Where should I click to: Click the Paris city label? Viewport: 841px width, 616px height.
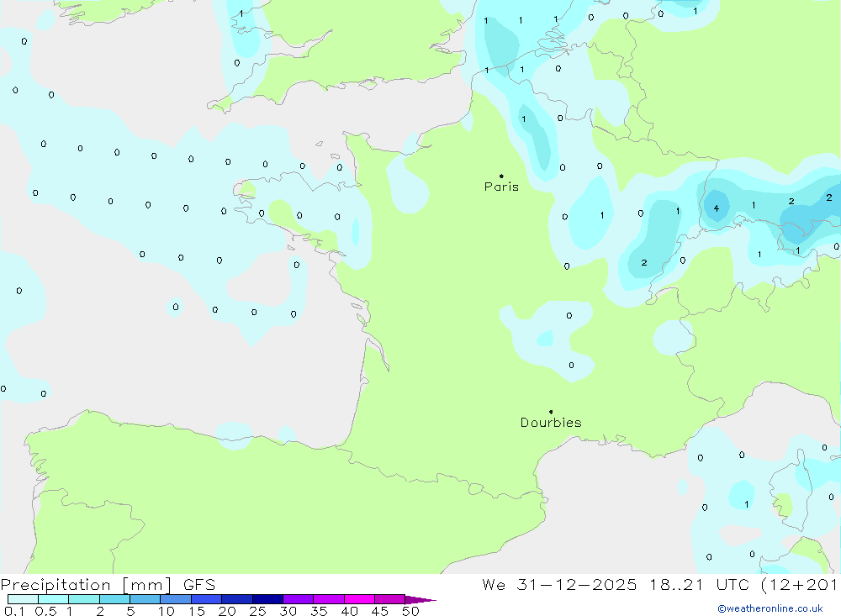pyautogui.click(x=501, y=187)
